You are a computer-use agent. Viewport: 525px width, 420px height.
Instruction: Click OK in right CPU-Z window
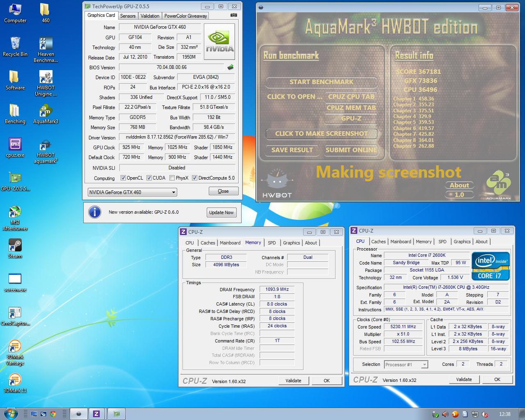click(x=497, y=379)
